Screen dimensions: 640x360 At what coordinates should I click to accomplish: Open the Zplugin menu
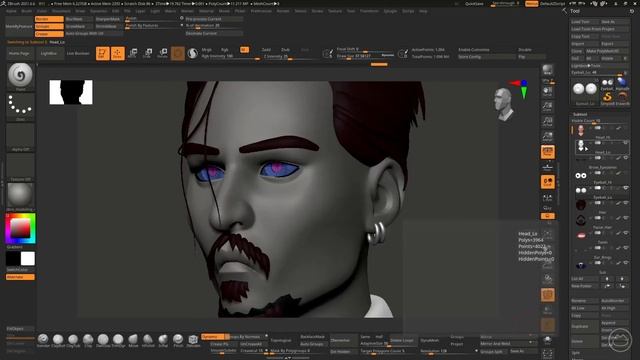(x=390, y=11)
